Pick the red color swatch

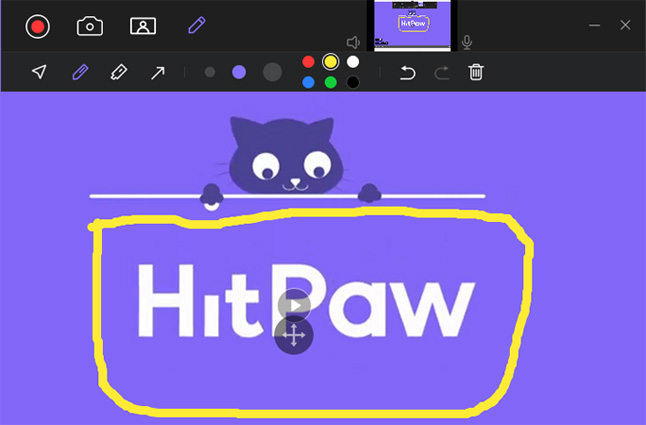[308, 62]
